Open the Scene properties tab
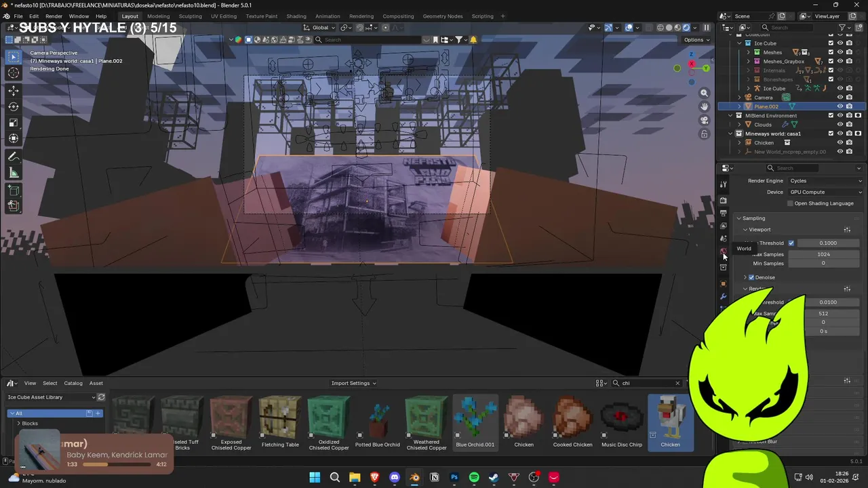Screen dimensions: 868x488 coord(724,239)
